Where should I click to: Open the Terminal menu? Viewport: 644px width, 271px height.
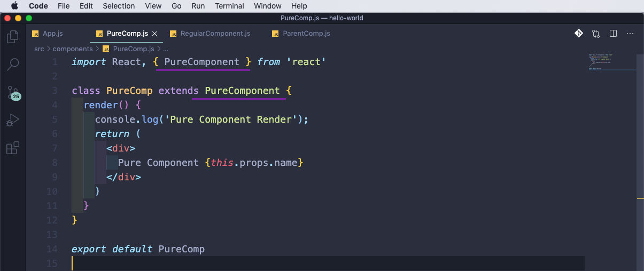pos(229,6)
